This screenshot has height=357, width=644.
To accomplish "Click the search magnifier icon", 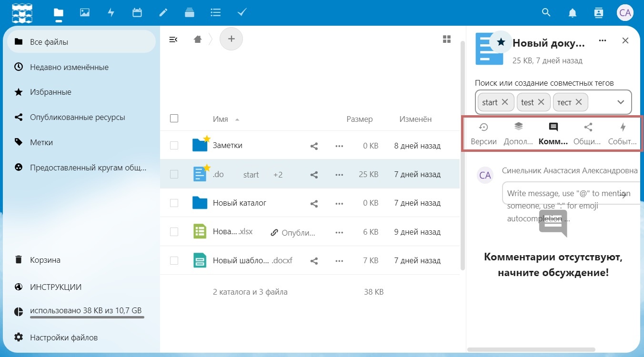I will (x=546, y=13).
